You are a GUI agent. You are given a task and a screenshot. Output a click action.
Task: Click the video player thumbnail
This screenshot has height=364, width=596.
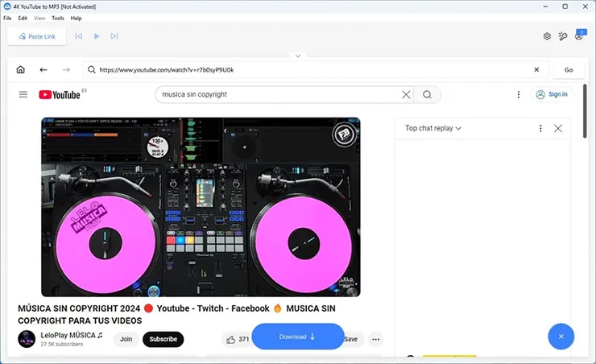201,207
